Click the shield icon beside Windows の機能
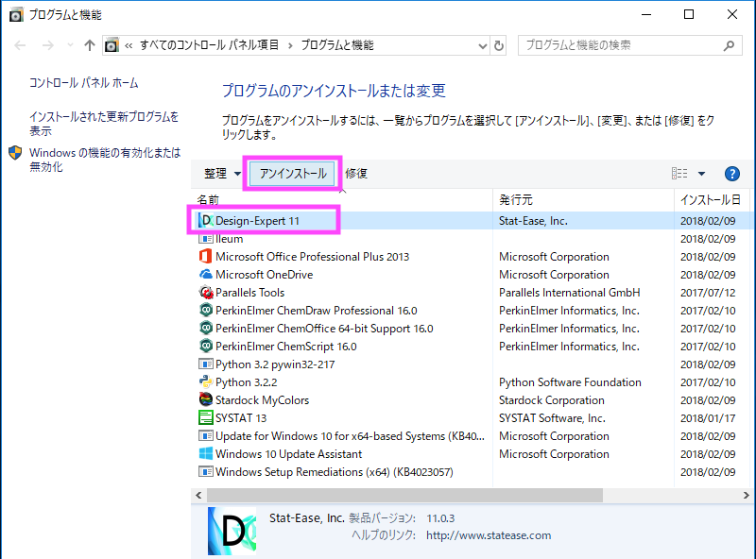Image resolution: width=756 pixels, height=559 pixels. (x=15, y=153)
